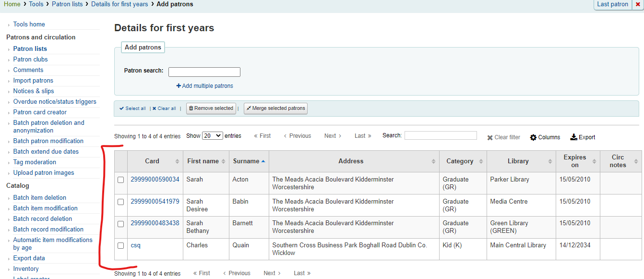Sort by Address column arrows

pyautogui.click(x=434, y=161)
